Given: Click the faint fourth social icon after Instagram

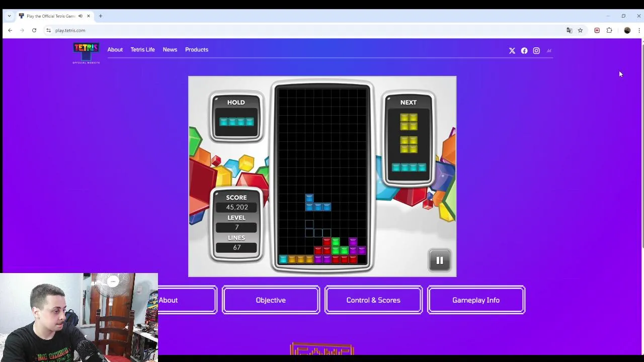Looking at the screenshot, I should [x=549, y=51].
